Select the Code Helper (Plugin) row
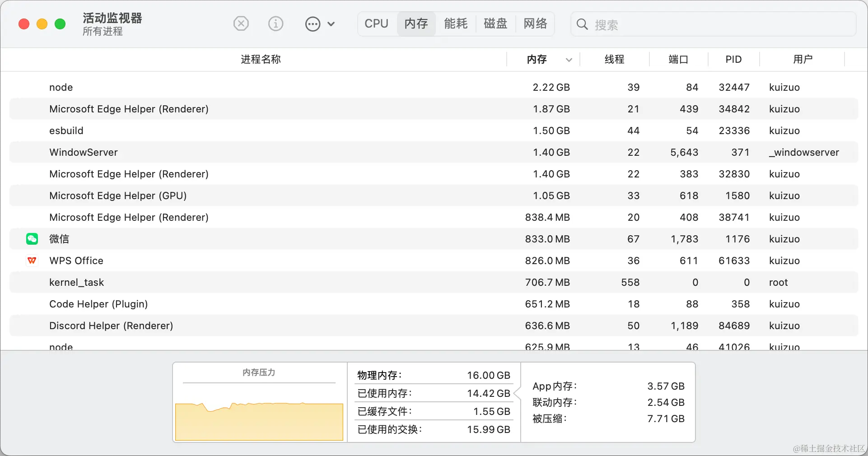868x456 pixels. pyautogui.click(x=434, y=304)
